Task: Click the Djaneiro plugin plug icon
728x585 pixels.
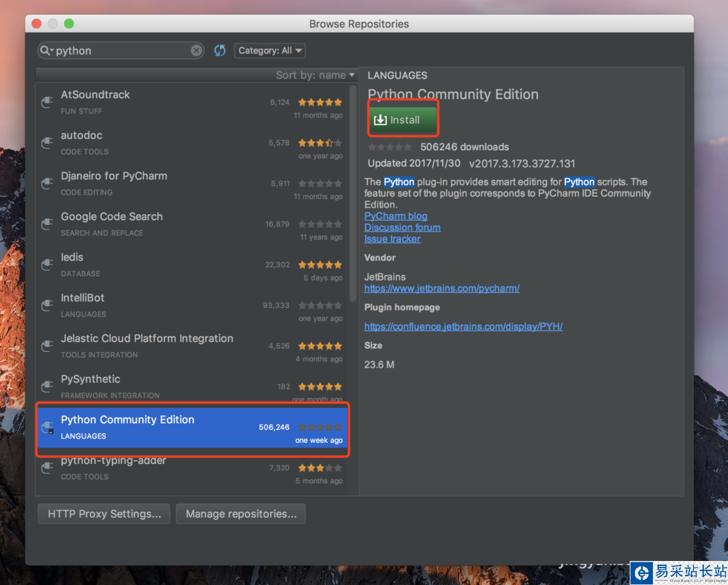Action: tap(47, 184)
